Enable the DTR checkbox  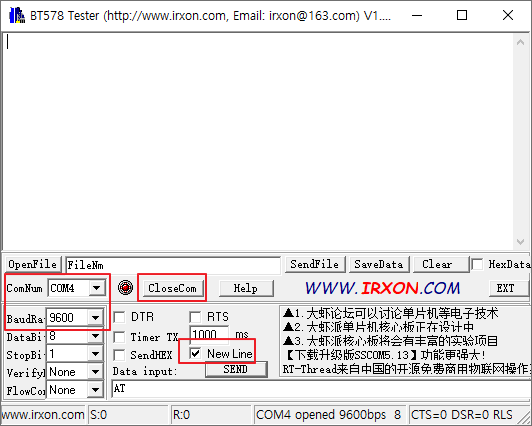point(119,317)
